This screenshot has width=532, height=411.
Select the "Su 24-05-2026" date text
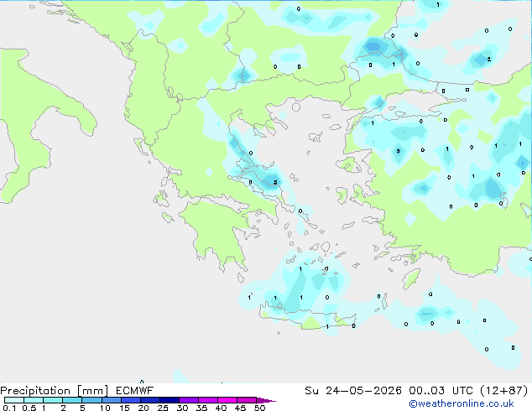pos(353,391)
